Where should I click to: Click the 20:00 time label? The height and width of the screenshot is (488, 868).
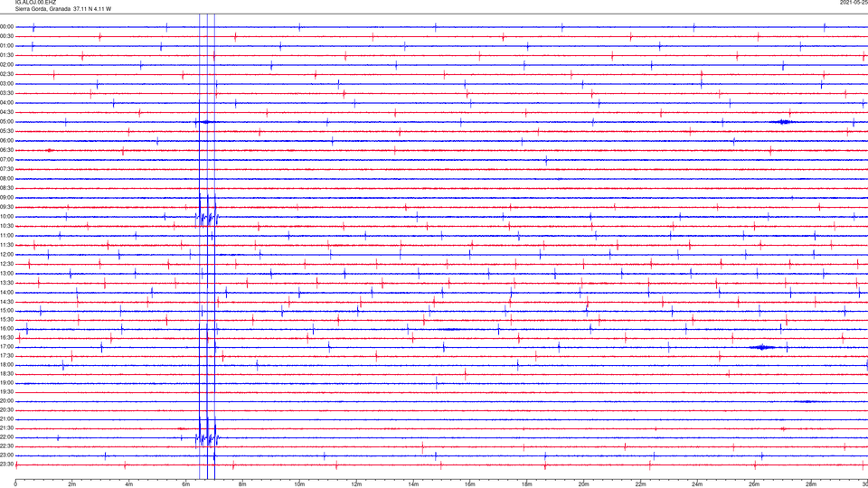pyautogui.click(x=7, y=401)
